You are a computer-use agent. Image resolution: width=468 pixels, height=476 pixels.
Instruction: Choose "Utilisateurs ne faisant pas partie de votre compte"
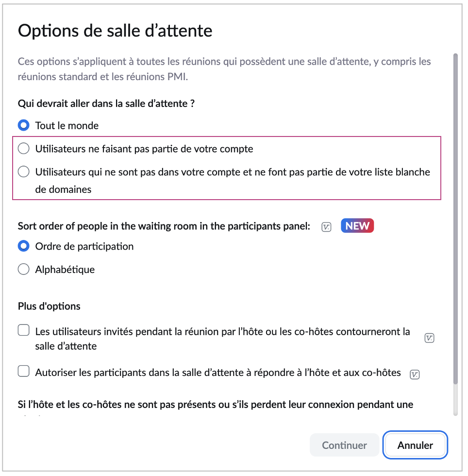click(23, 149)
